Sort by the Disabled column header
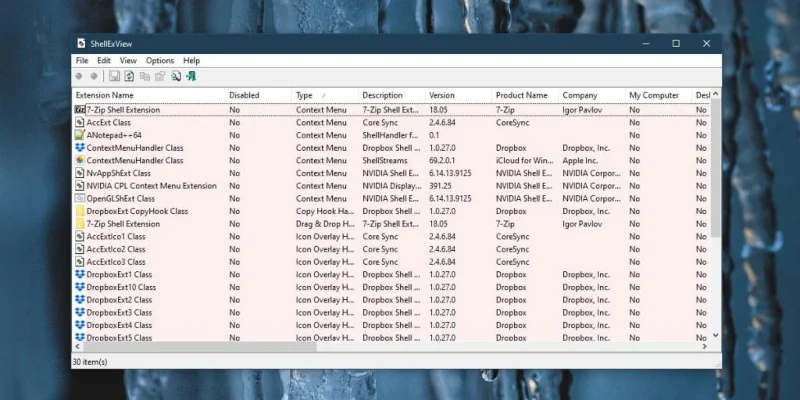The width and height of the screenshot is (800, 400). pyautogui.click(x=258, y=95)
